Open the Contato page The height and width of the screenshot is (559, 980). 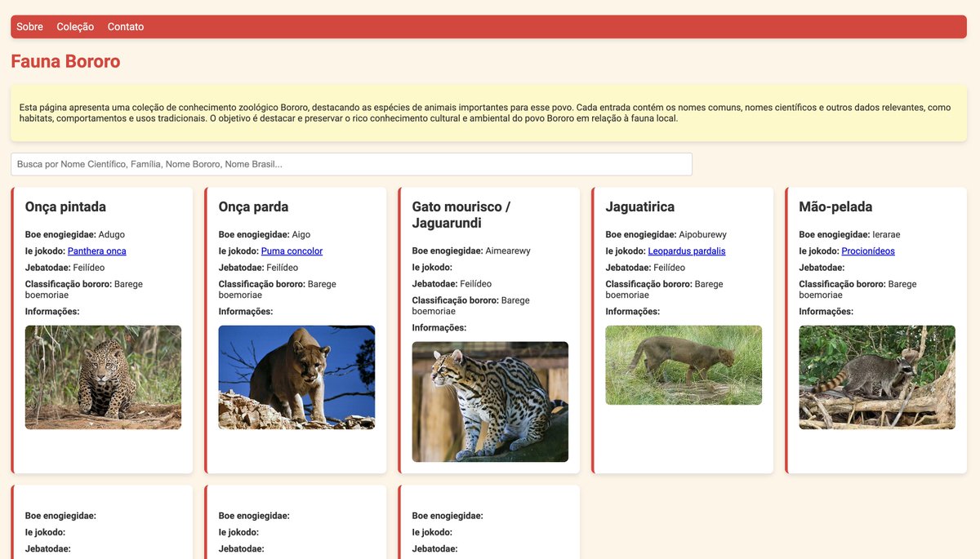click(x=125, y=26)
